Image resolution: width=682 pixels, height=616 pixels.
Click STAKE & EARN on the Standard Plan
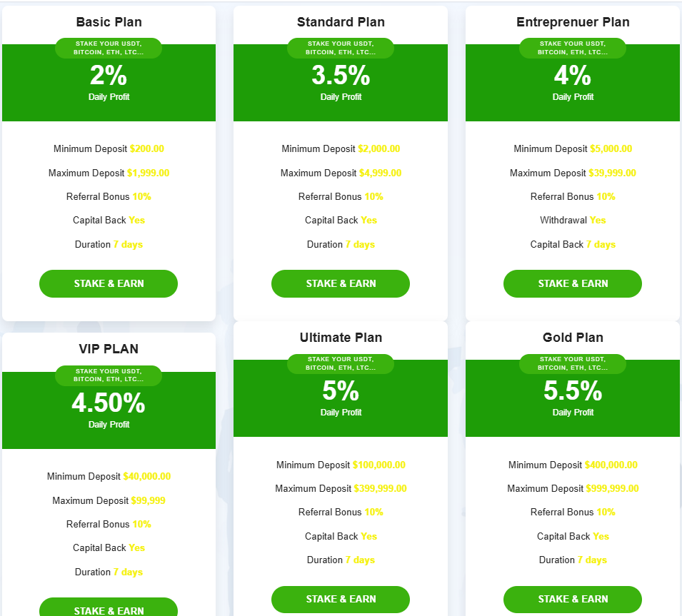(x=340, y=283)
